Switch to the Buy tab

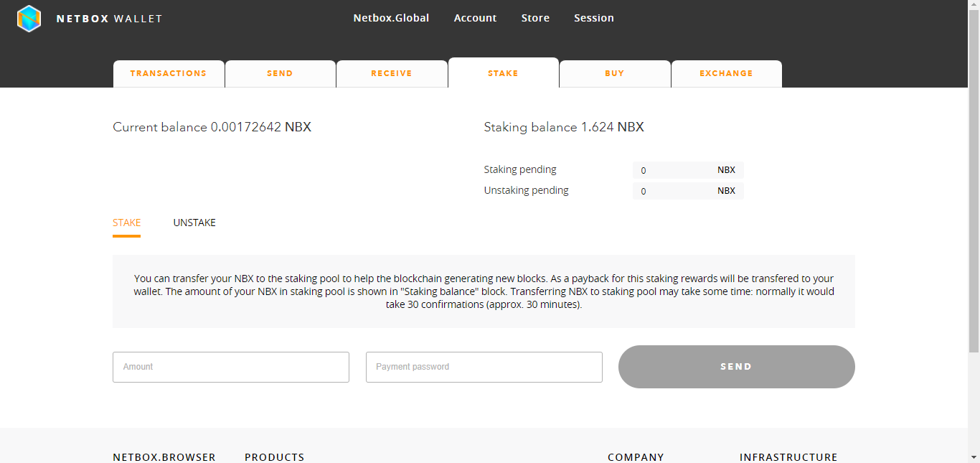(615, 74)
